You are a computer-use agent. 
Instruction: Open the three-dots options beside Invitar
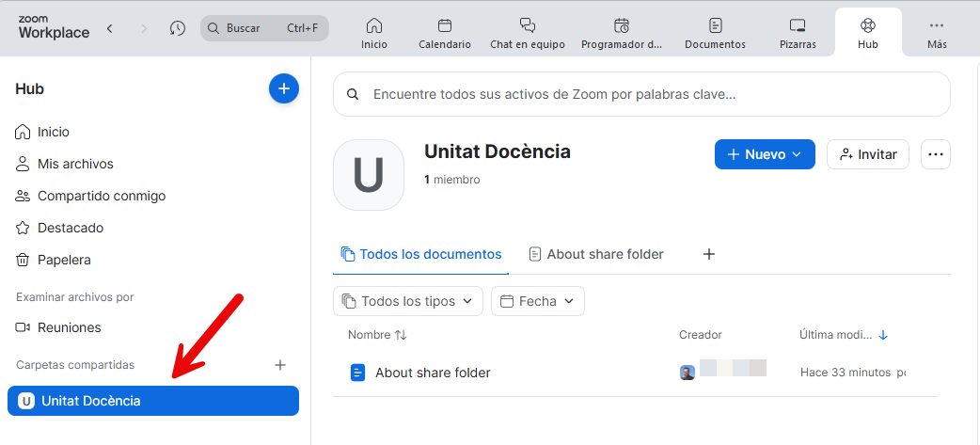coord(935,154)
